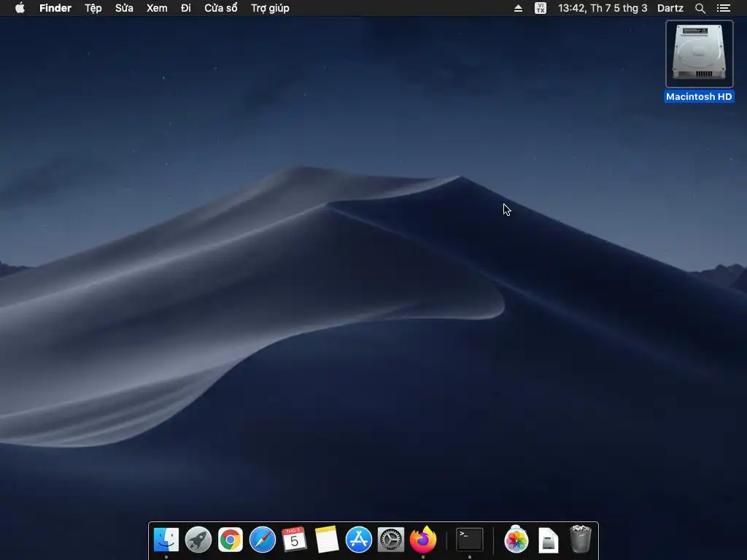Open Photos pinwheel icon in Dock
This screenshot has width=747, height=560.
516,540
